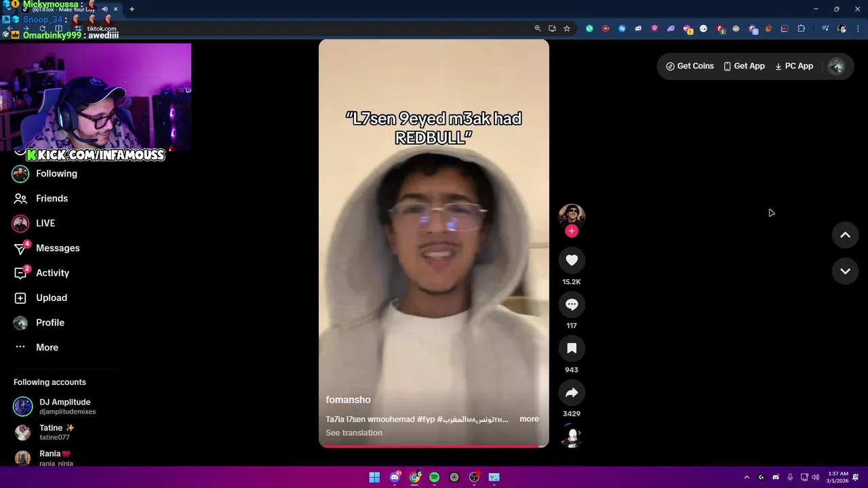Open notification bell in taskbar
The height and width of the screenshot is (488, 868).
tap(856, 477)
